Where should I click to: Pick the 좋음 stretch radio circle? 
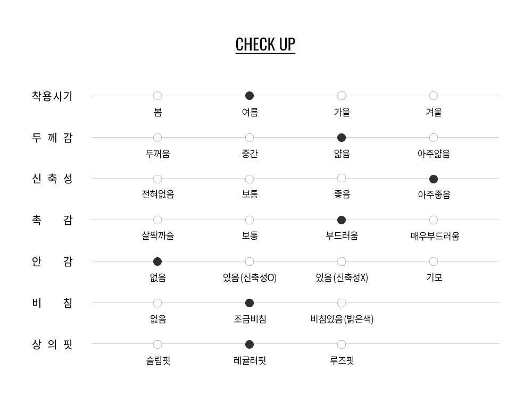tap(342, 179)
